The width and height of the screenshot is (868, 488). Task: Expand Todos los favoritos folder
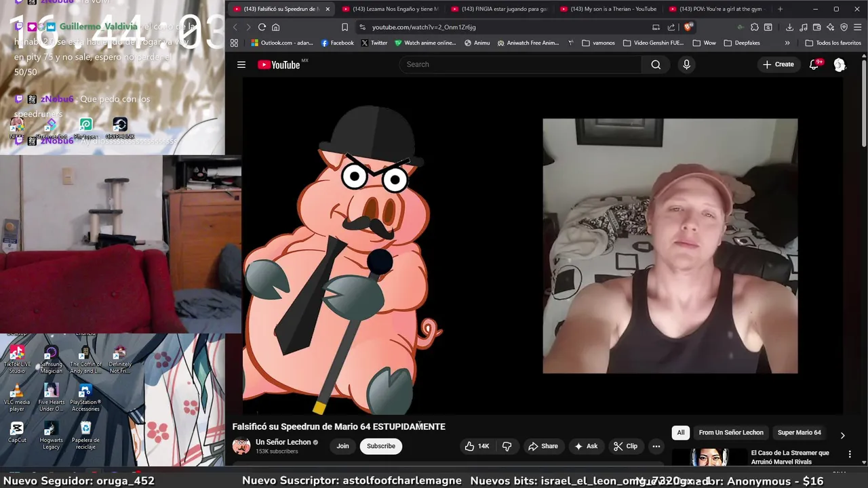pyautogui.click(x=832, y=43)
